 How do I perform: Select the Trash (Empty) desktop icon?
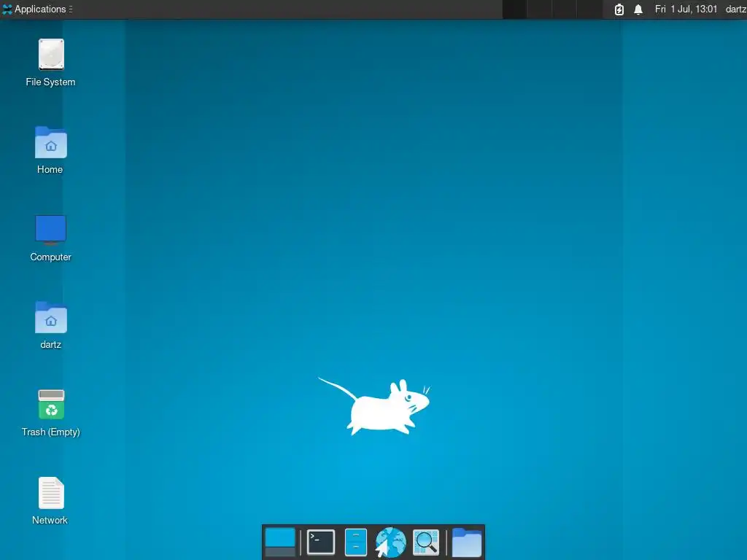[51, 405]
